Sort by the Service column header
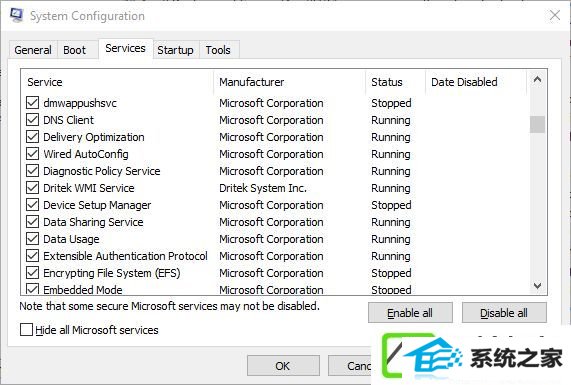 tap(118, 82)
